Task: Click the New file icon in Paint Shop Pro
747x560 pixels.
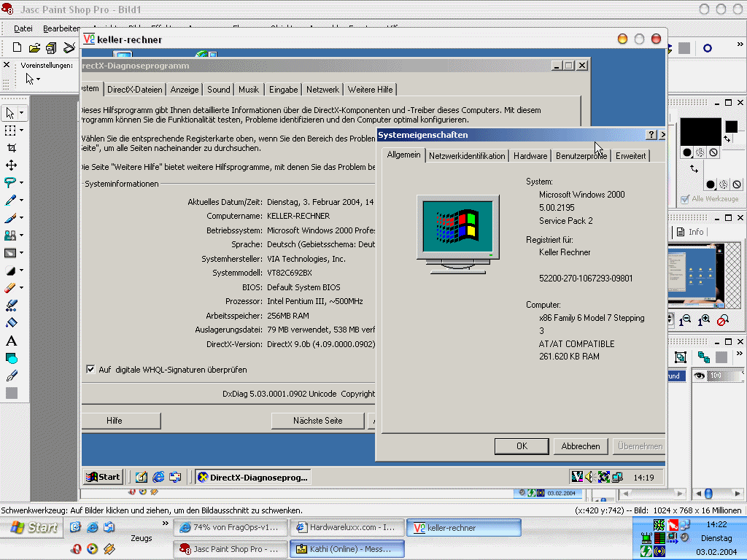Action: (x=18, y=47)
